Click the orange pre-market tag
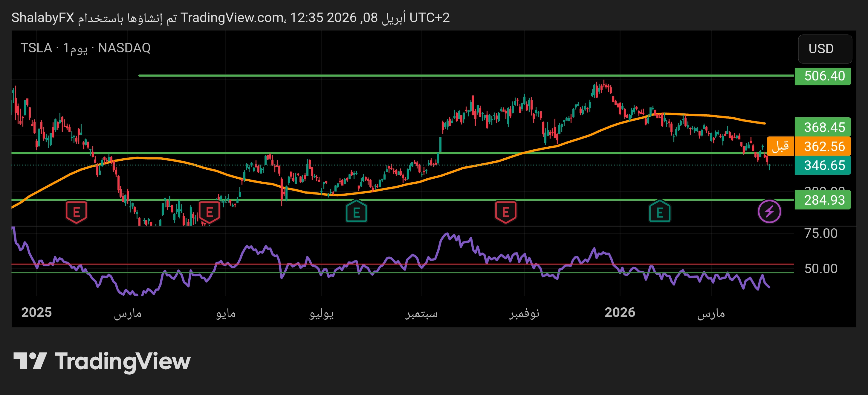868x395 pixels. [780, 146]
